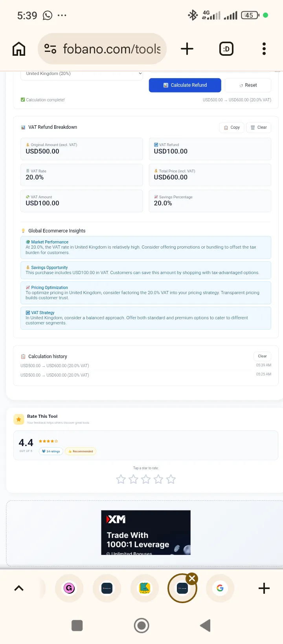
Task: Select the 05:25 AM history entry
Action: point(146,375)
